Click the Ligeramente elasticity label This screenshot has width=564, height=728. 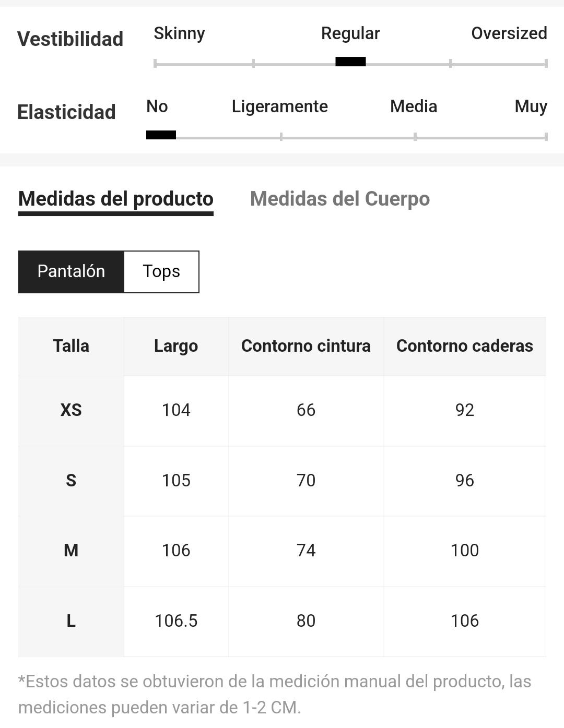280,106
